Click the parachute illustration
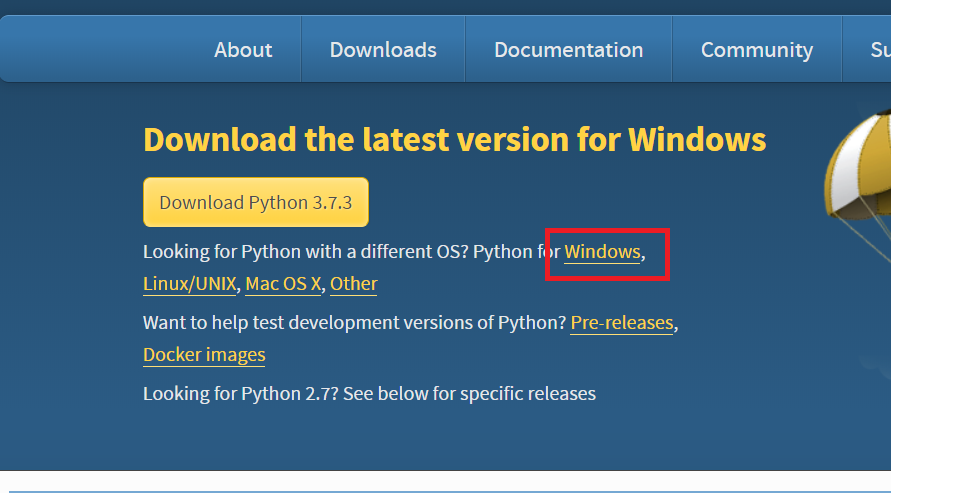 coord(858,186)
